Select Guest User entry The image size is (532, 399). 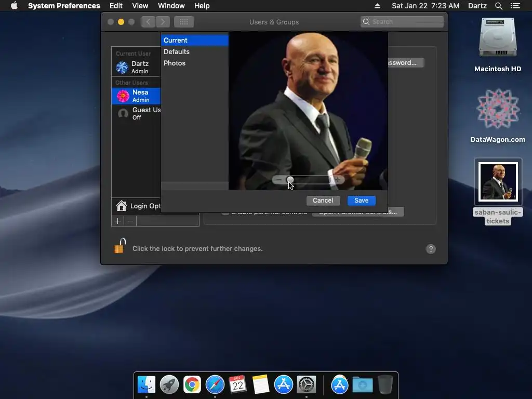[x=136, y=113]
